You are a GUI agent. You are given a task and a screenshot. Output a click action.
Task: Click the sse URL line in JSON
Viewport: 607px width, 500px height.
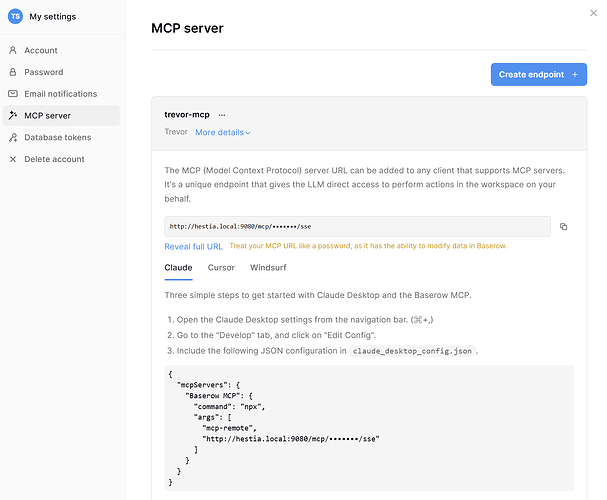(291, 439)
